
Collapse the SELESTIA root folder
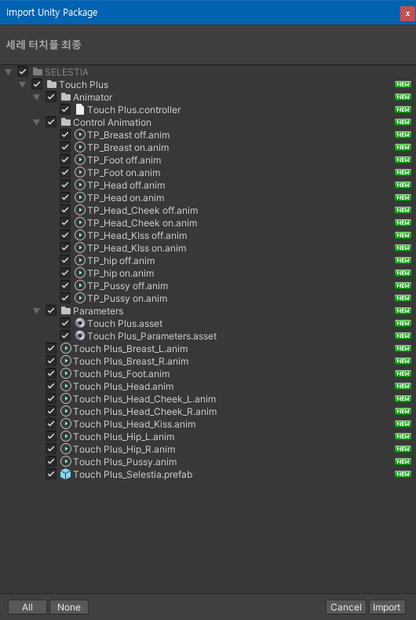tap(8, 72)
